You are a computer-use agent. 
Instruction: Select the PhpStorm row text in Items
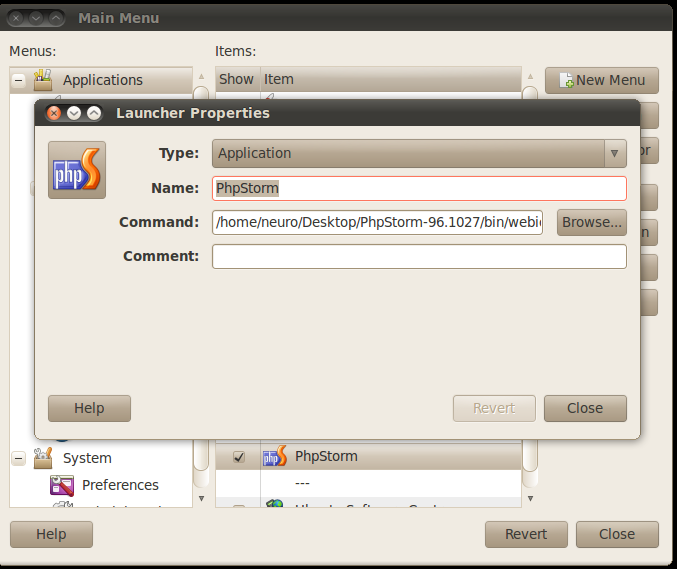pyautogui.click(x=326, y=456)
